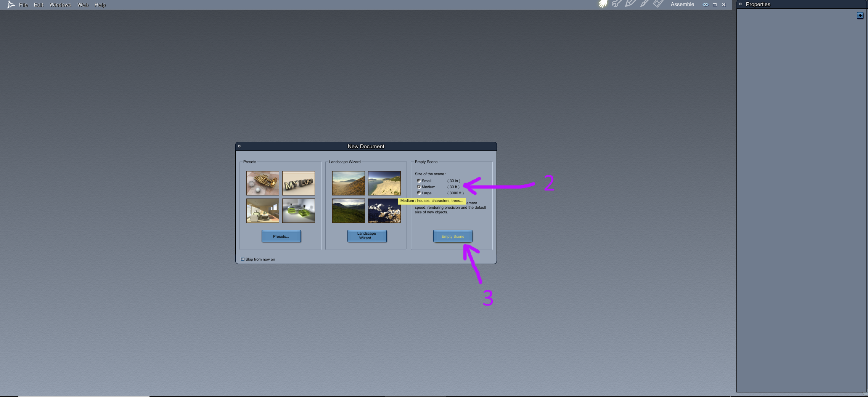The width and height of the screenshot is (868, 397).
Task: Choose the green glass bottles preset thumbnail
Action: (x=299, y=211)
